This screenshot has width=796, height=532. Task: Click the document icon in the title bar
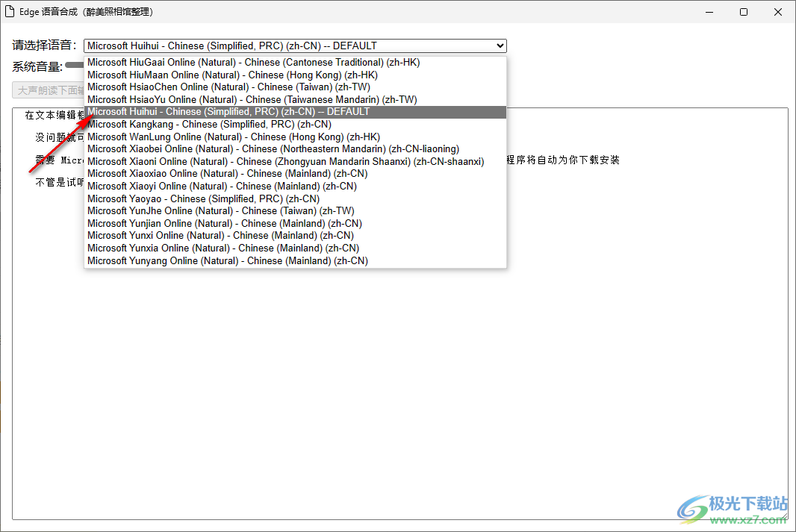pyautogui.click(x=9, y=12)
